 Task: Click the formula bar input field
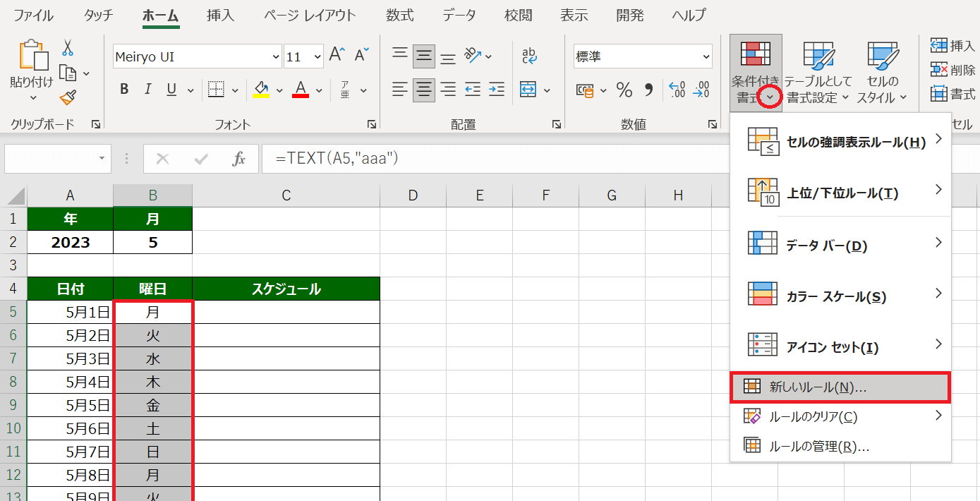[494, 159]
